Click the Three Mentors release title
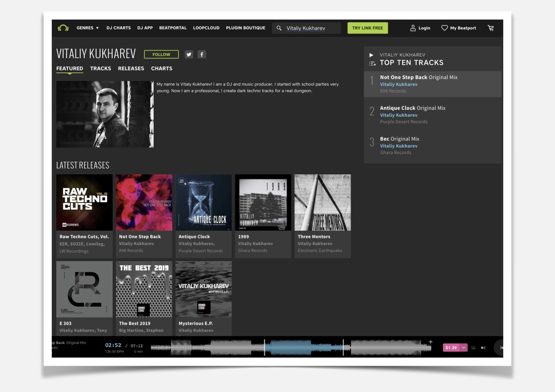Viewport: 555px width, 392px height. (314, 237)
